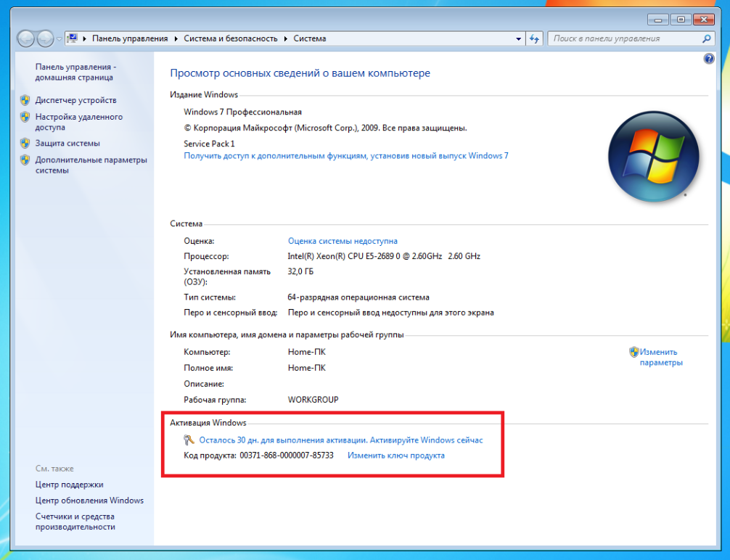Screen dimensions: 730x560
Task: Expand the address bar history dropdown arrow
Action: pyautogui.click(x=518, y=38)
